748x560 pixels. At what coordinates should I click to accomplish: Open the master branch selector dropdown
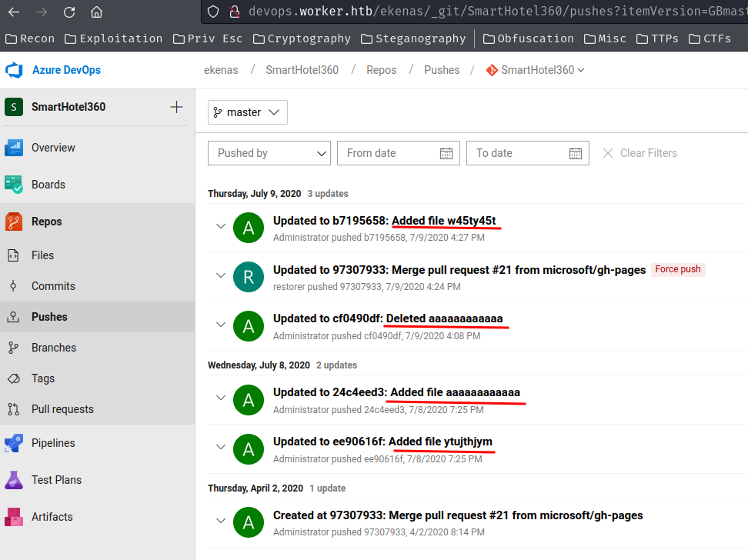pos(248,112)
